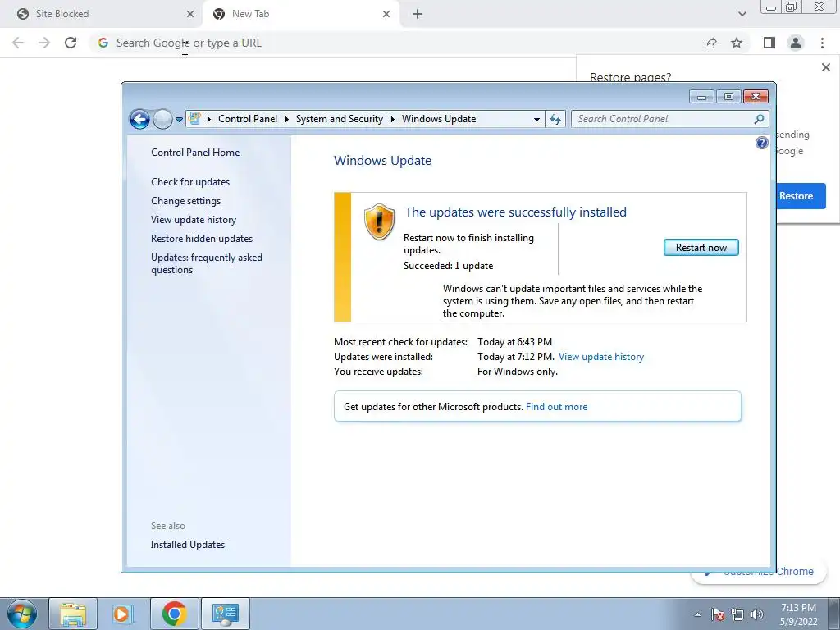This screenshot has height=630, width=840.
Task: Switch to the Site Blocked tab
Action: [102, 14]
